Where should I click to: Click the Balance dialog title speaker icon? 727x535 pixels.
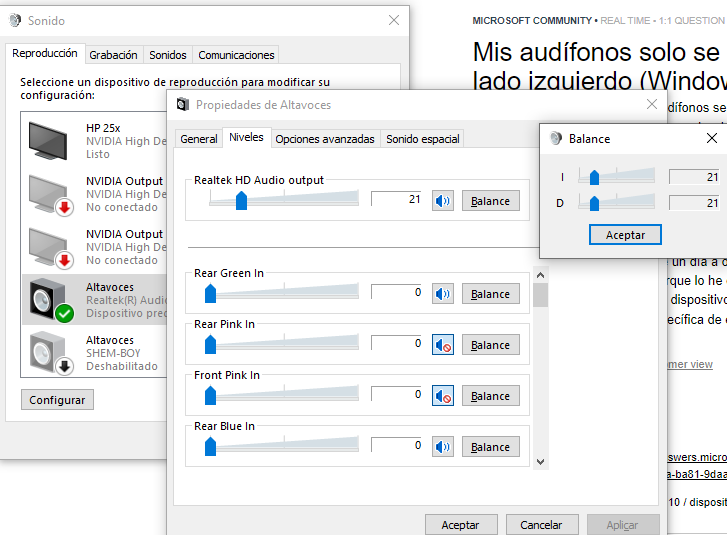[555, 138]
